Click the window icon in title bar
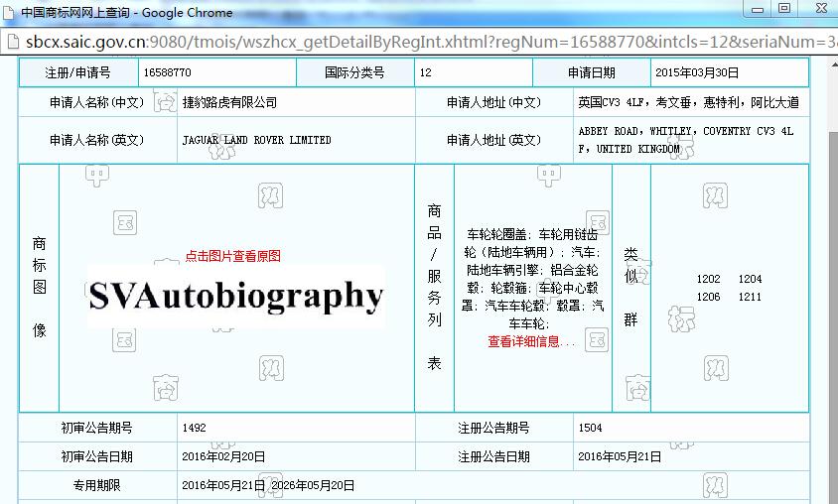 10,12
